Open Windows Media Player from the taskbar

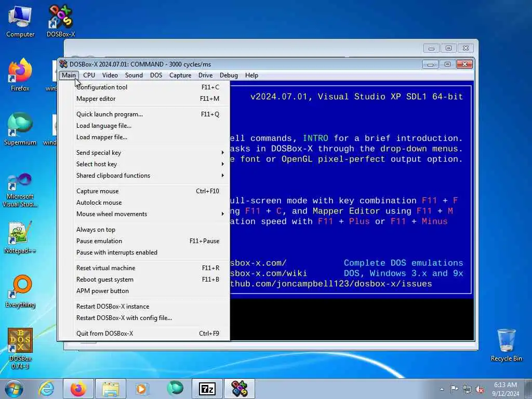141,389
